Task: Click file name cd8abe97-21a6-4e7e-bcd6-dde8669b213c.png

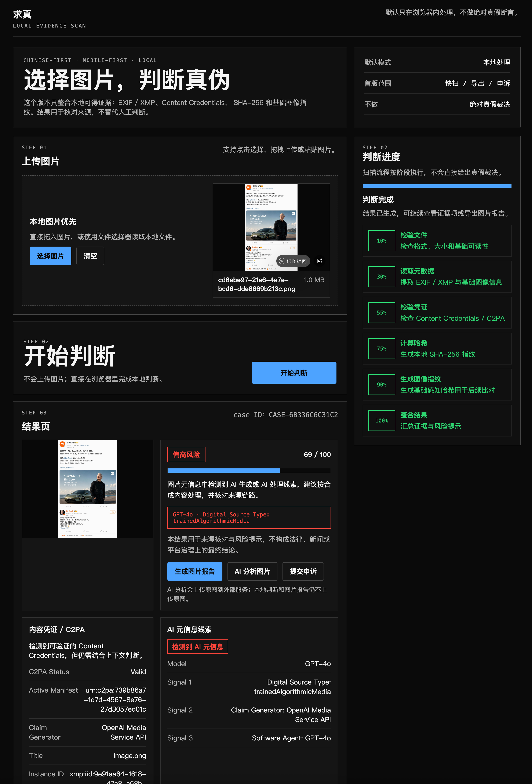Action: click(x=256, y=284)
